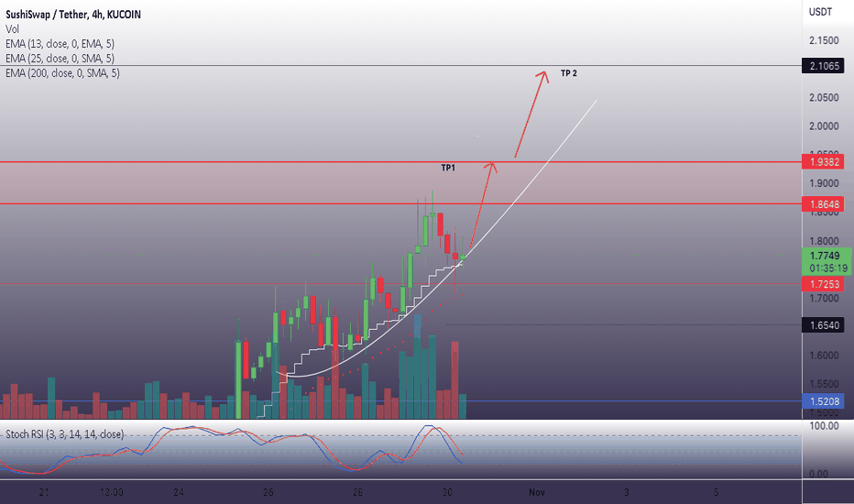Viewport: 854px width, 504px height.
Task: Select the EMA (13, close, 0, EMA, 5) indicator
Action: pos(60,44)
